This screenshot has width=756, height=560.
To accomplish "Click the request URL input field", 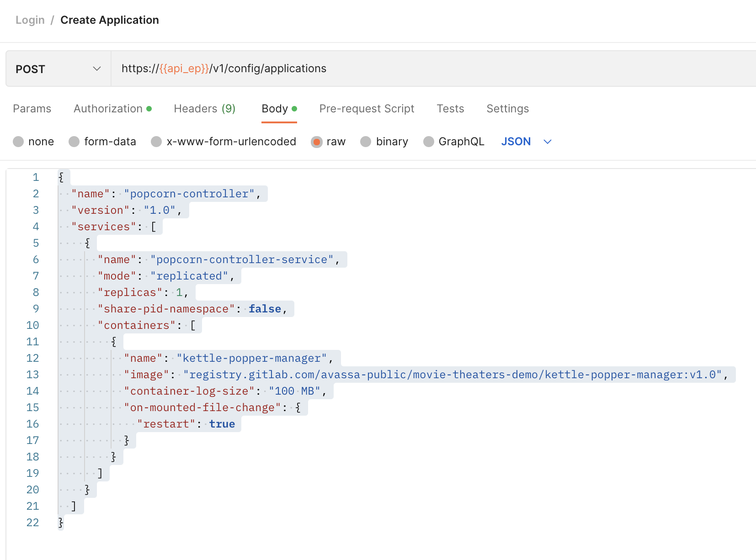I will coord(433,69).
